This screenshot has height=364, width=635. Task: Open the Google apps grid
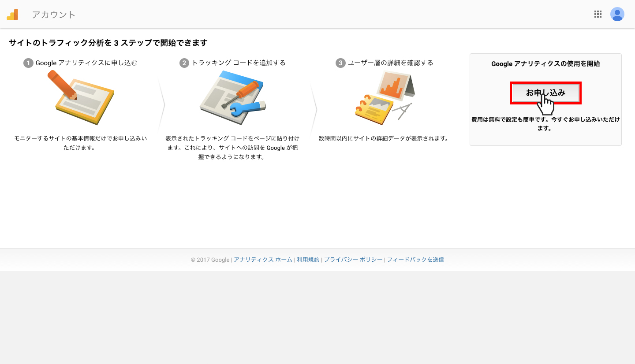[x=598, y=14]
